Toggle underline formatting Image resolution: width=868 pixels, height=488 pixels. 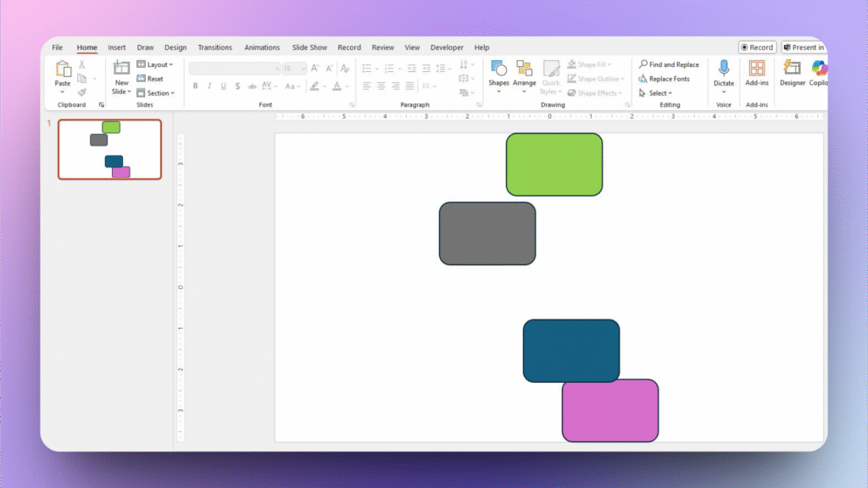(223, 86)
